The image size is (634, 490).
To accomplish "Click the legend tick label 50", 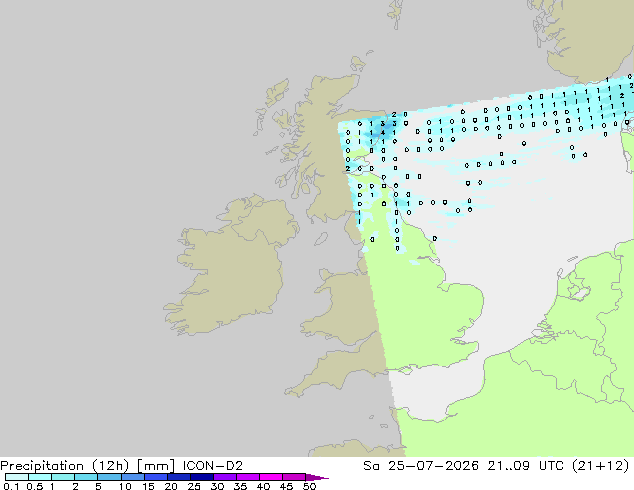I will [x=309, y=486].
